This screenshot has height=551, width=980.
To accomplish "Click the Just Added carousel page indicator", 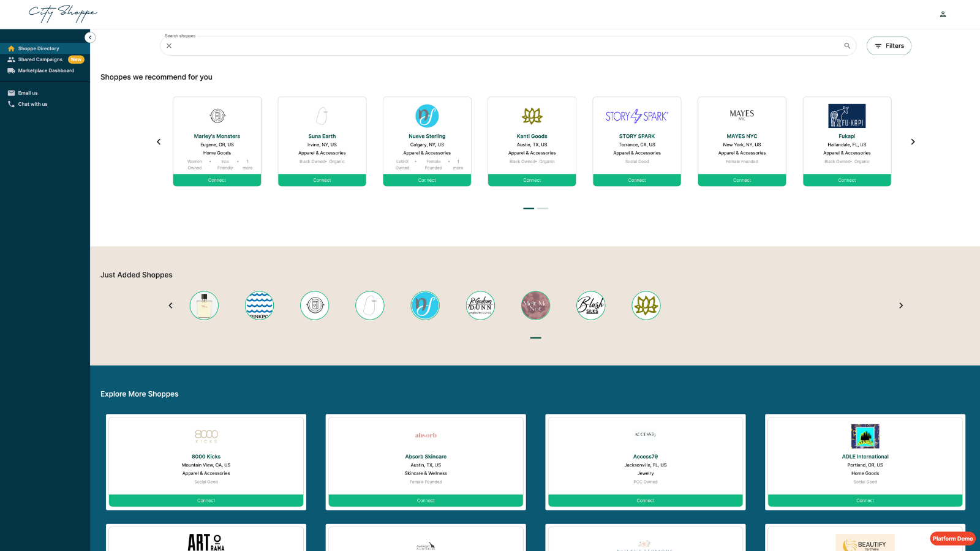I will [x=536, y=338].
